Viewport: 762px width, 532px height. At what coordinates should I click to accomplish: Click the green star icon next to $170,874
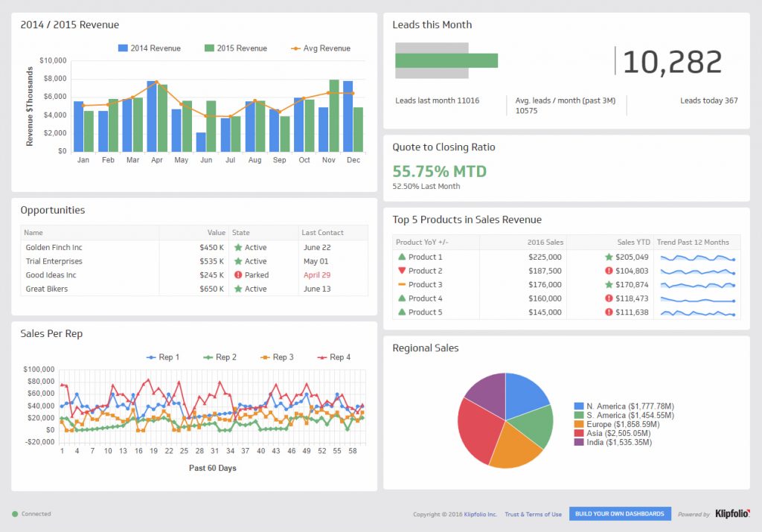point(609,284)
